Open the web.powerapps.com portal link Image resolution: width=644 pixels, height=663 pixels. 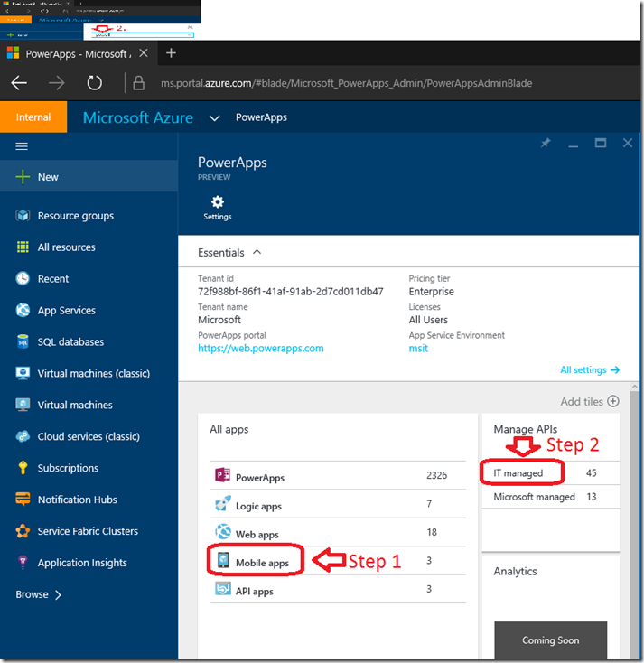pos(260,349)
